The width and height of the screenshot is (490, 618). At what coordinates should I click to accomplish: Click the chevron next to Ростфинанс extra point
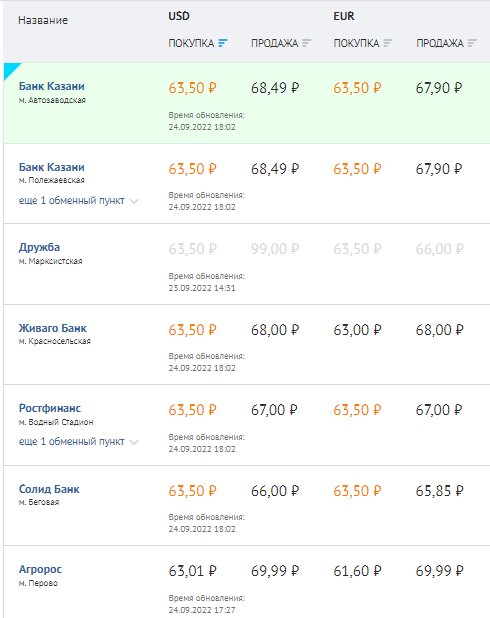click(134, 442)
